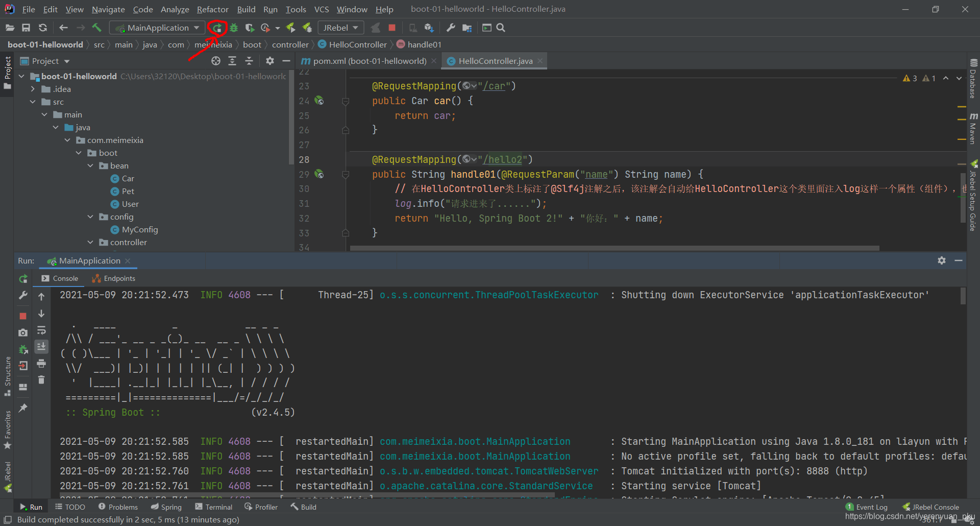Image resolution: width=980 pixels, height=526 pixels.
Task: Build project with the hammer icon
Action: click(x=96, y=28)
